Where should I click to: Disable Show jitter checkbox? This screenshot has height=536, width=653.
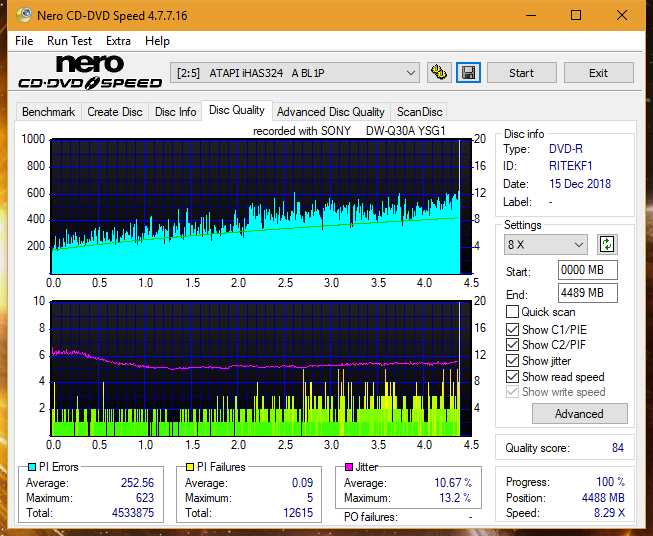coord(512,361)
